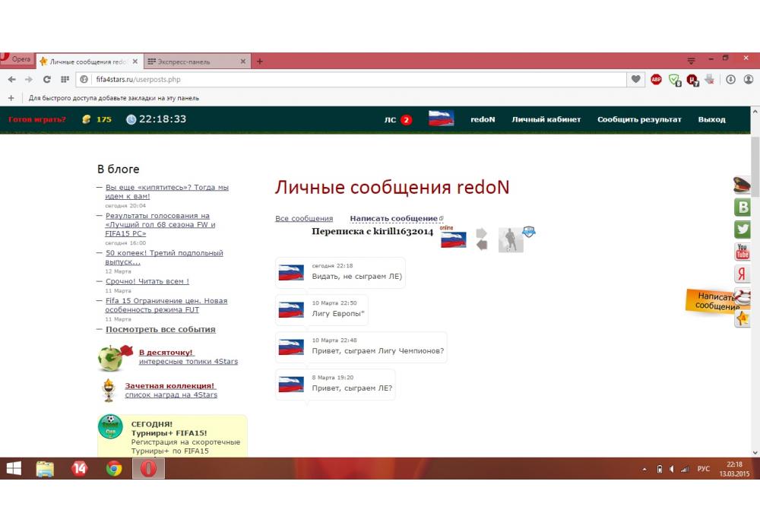Click the Speed Dial grid icon

pyautogui.click(x=65, y=79)
